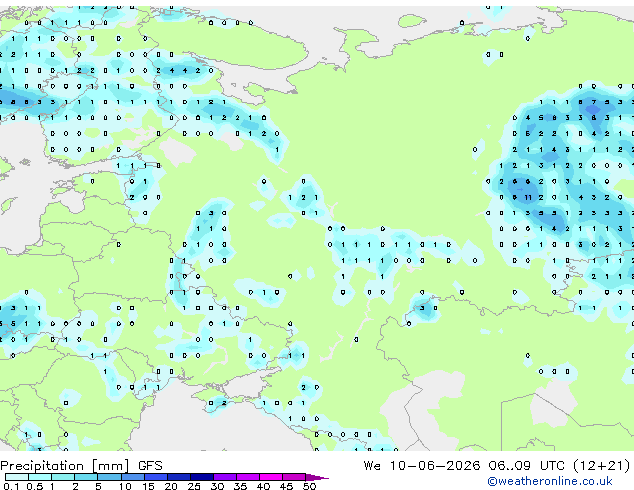Click the 0.1–0.5 mm legend color cell
634x490 pixels.
point(17,477)
